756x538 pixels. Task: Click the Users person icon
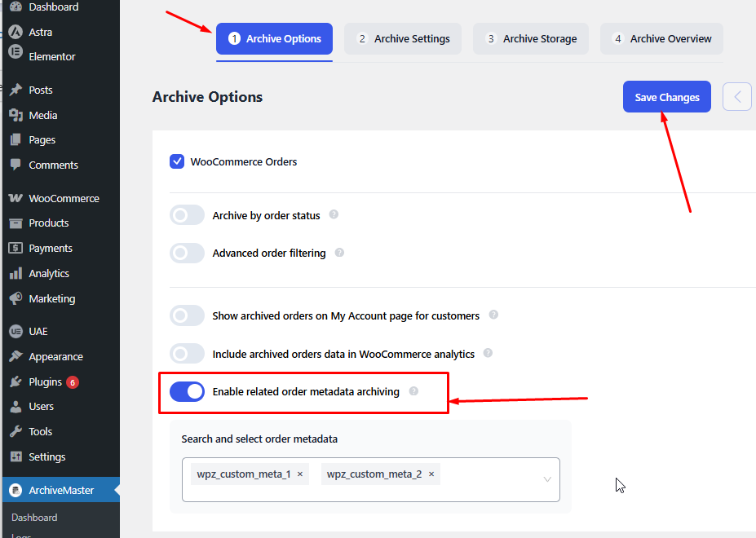(x=16, y=407)
